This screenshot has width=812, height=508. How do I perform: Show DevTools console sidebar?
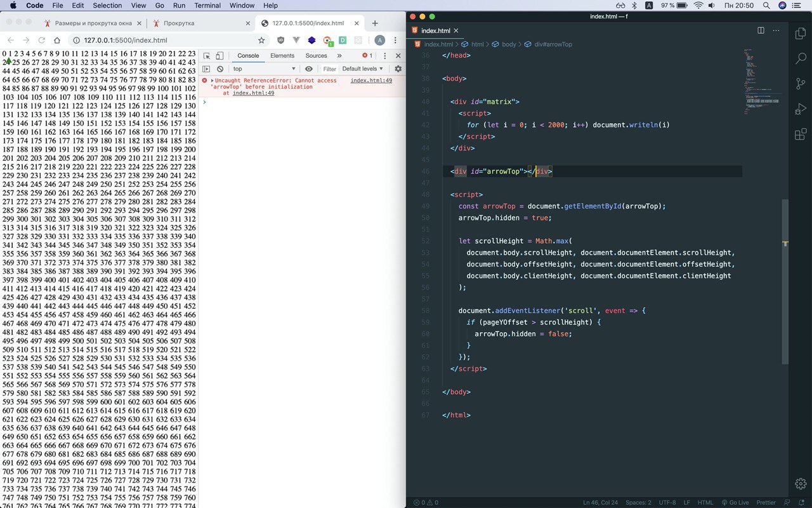pyautogui.click(x=206, y=69)
